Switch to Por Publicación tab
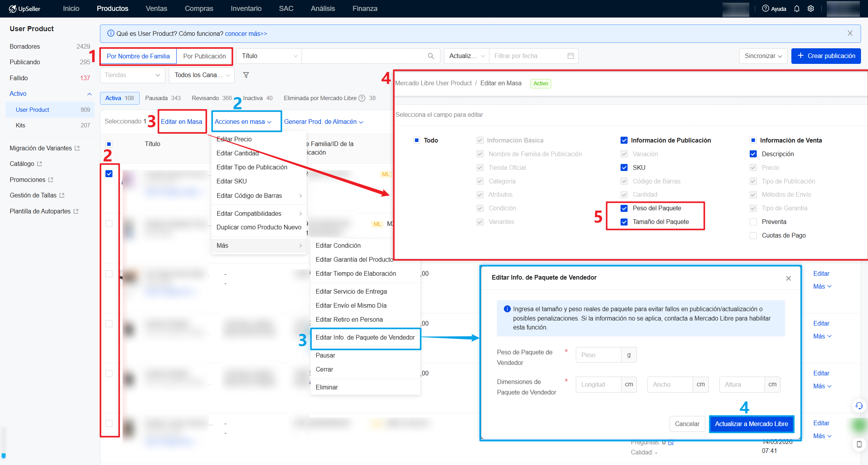The width and height of the screenshot is (868, 465). (x=204, y=56)
